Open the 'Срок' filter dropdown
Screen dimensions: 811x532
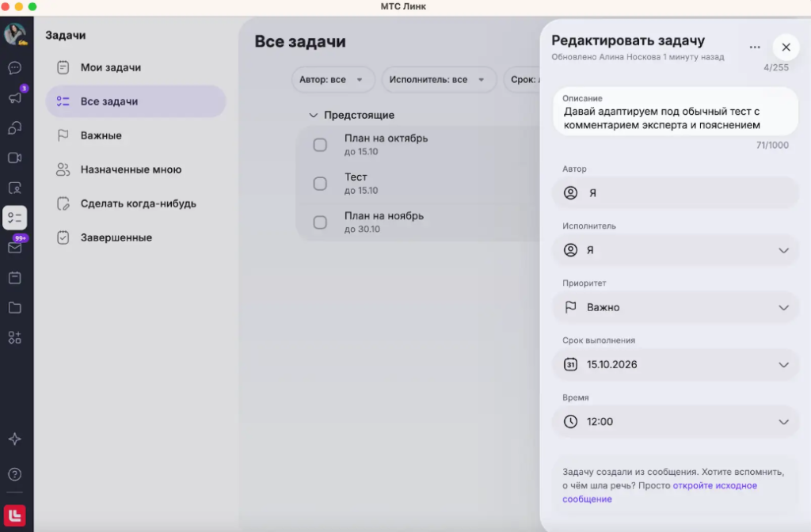(x=522, y=80)
